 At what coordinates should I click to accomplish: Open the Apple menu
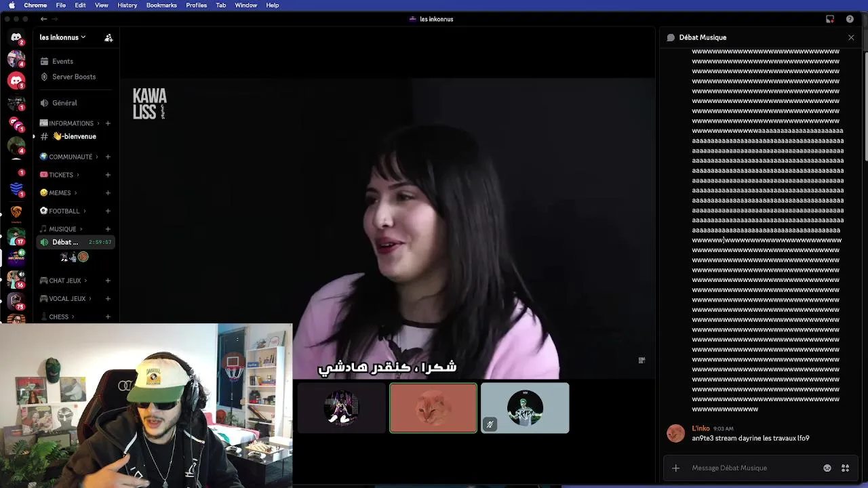coord(12,5)
